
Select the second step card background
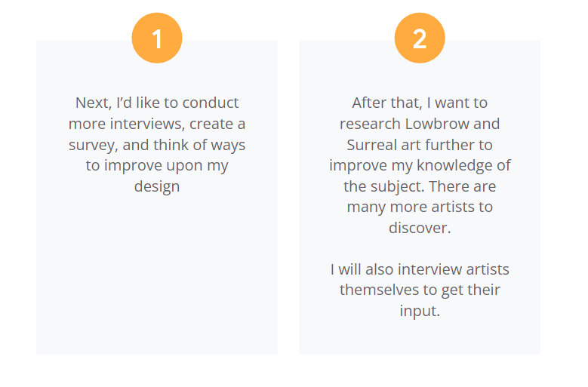coord(420,198)
